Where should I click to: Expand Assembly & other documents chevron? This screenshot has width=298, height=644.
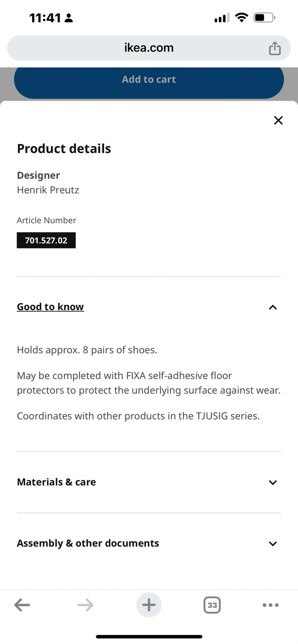(272, 544)
